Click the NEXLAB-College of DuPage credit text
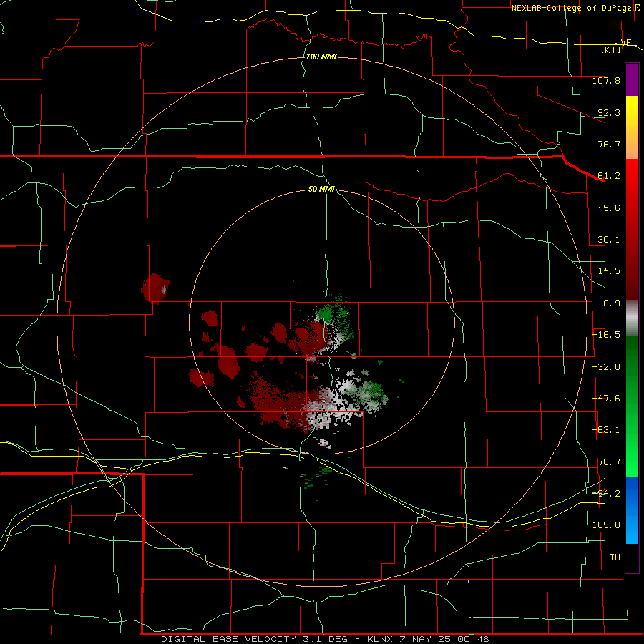This screenshot has height=644, width=644. (571, 8)
